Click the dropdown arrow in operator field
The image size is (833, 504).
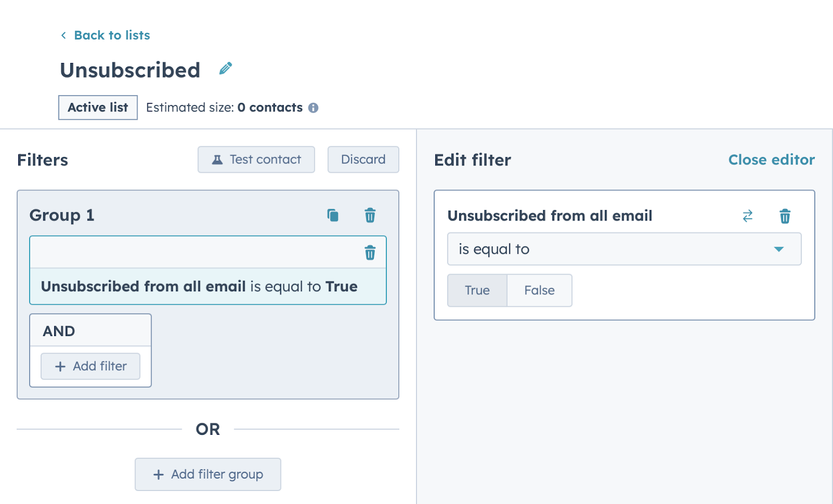[778, 249]
